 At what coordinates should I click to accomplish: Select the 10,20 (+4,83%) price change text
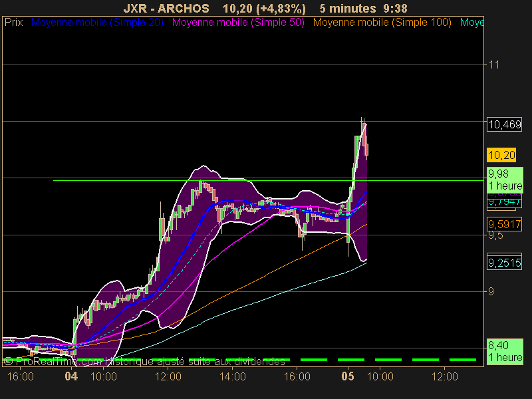(264, 8)
